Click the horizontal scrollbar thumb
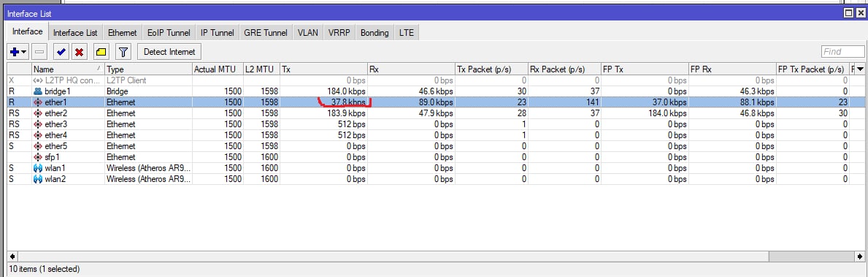The width and height of the screenshot is (868, 277). pos(393,257)
